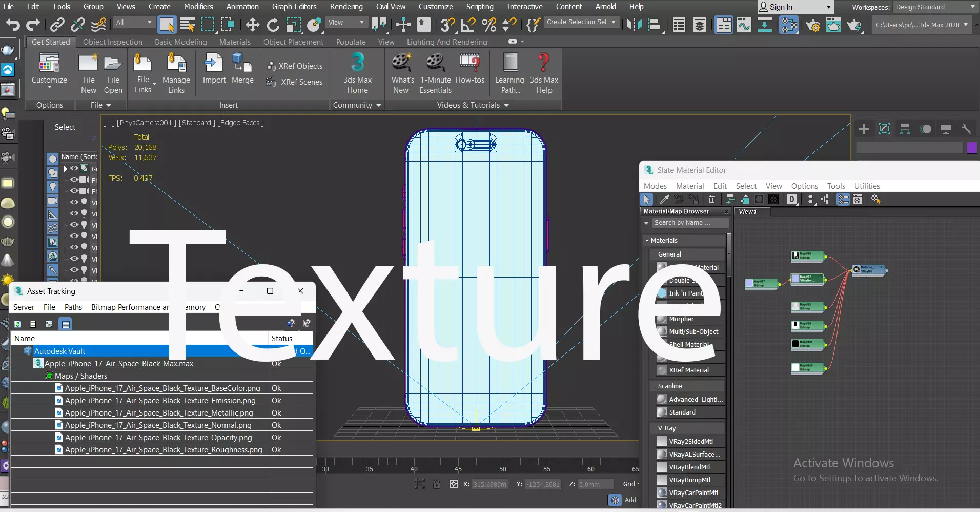Viewport: 980px width, 512px height.
Task: Click the X coordinate field
Action: tap(489, 484)
